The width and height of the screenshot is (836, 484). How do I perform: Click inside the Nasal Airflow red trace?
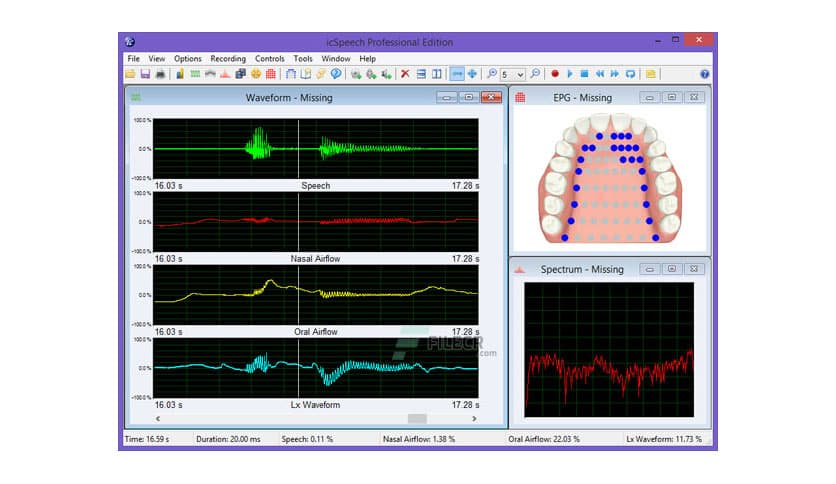pyautogui.click(x=316, y=221)
